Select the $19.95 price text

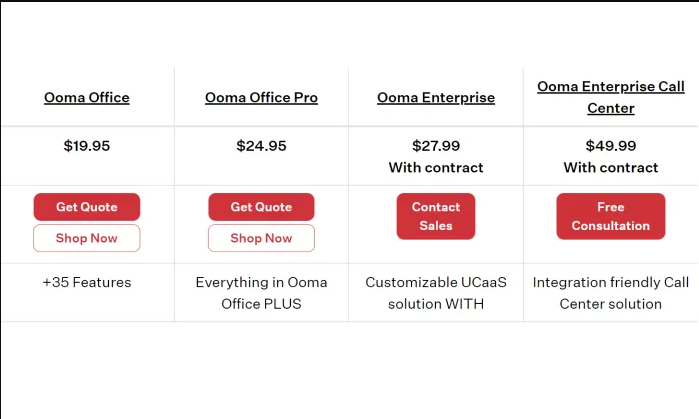(86, 146)
